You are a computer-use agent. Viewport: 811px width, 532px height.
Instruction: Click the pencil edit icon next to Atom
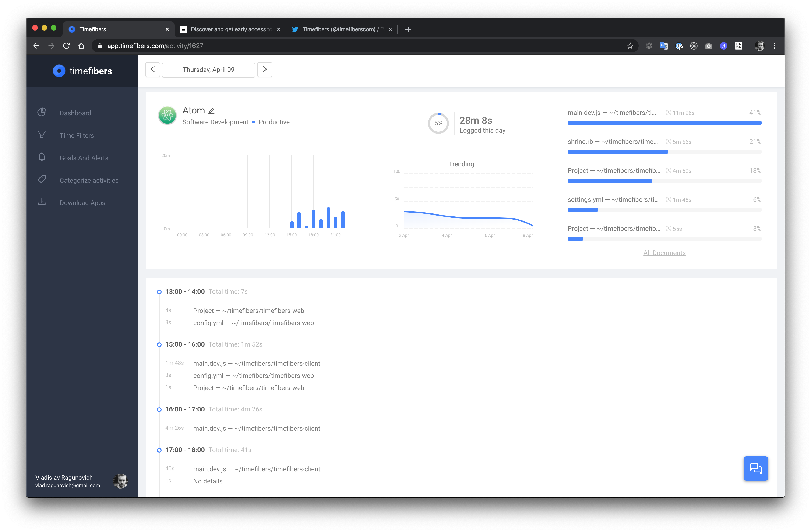[x=211, y=111]
